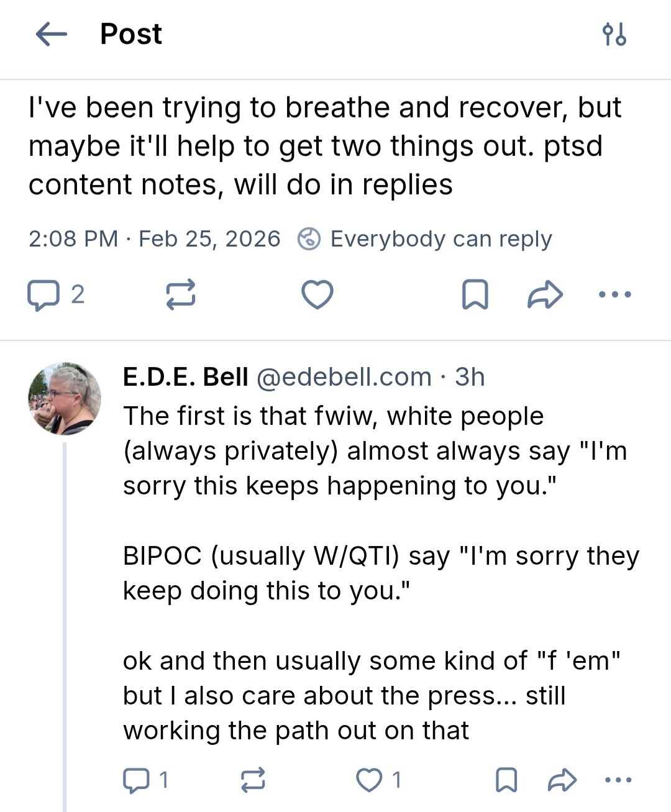Bookmark E.D.E. Bell's reply
Screen dimensions: 671x812
coord(506,780)
